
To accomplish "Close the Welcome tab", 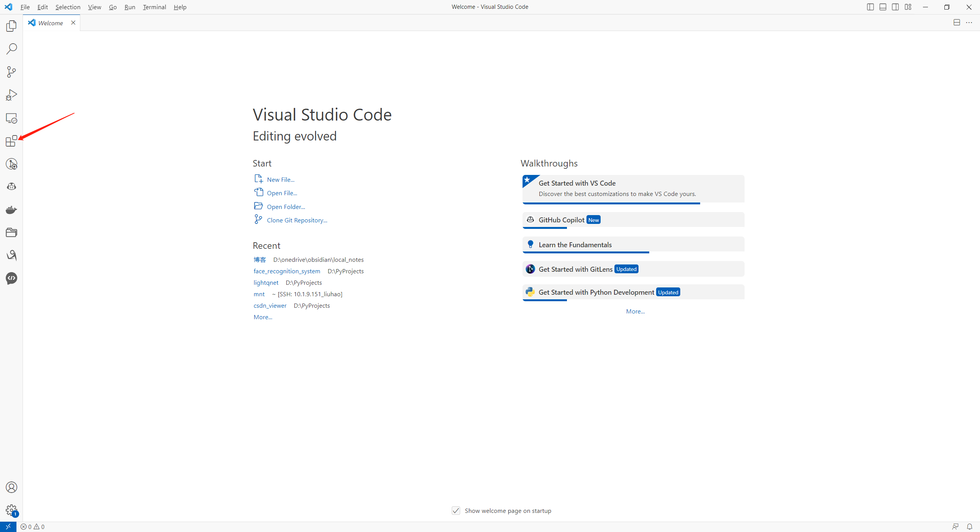I will click(73, 23).
